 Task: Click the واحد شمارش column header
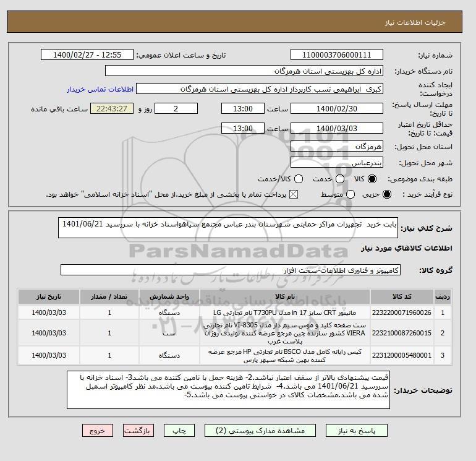[x=169, y=296]
